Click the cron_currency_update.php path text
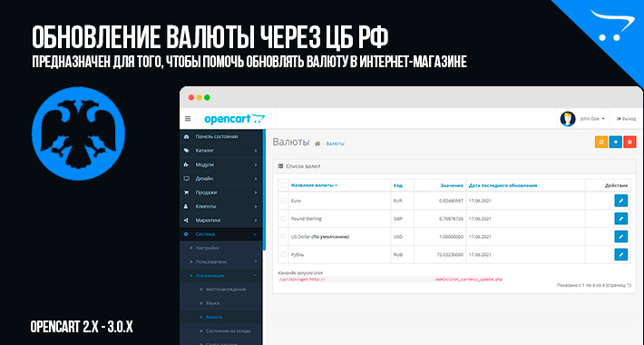Image resolution: width=644 pixels, height=345 pixels. [468, 280]
